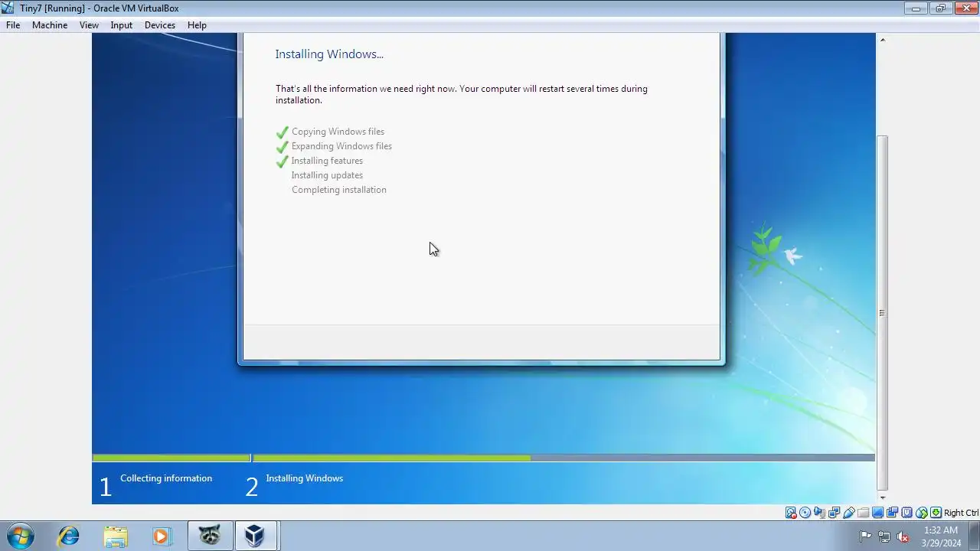Click the network tray icon

coord(884,536)
